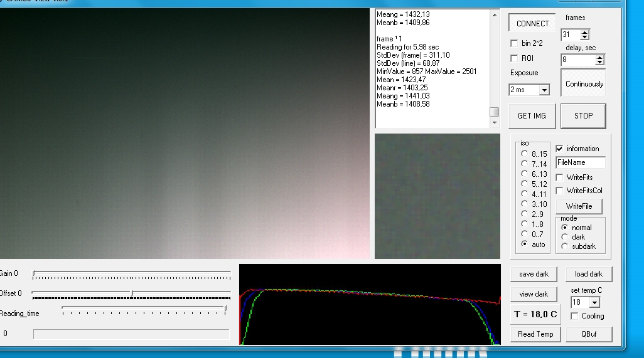Click the CONNECT button

532,23
